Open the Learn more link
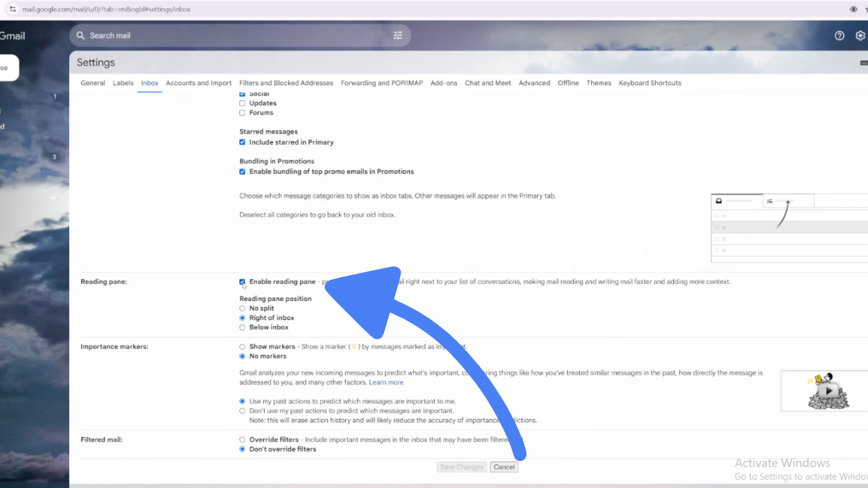Image resolution: width=868 pixels, height=488 pixels. (x=386, y=382)
